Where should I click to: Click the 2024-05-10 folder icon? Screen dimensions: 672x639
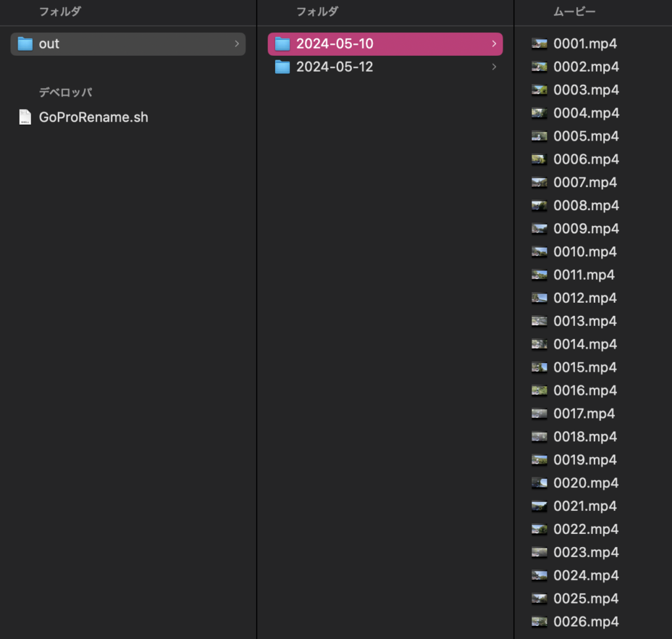tap(282, 44)
